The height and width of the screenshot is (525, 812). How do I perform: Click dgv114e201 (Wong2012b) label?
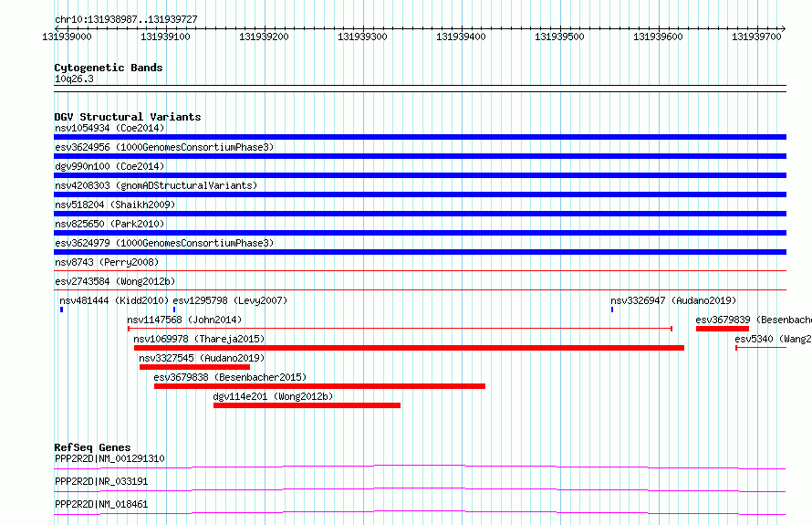point(273,396)
